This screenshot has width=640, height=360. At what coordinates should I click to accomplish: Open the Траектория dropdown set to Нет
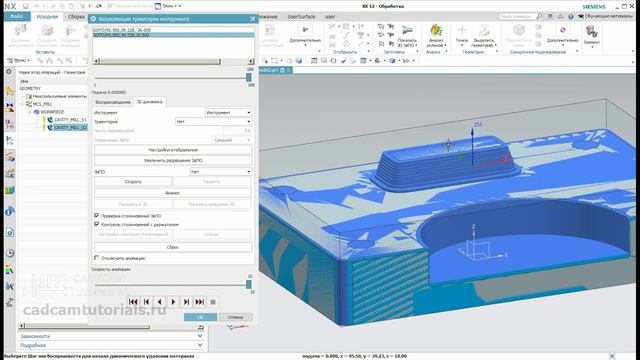pos(213,122)
